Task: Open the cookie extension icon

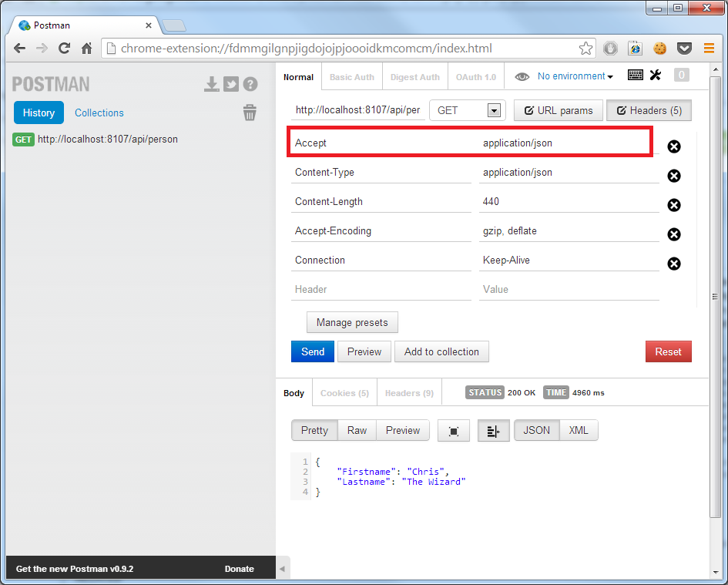Action: tap(659, 49)
